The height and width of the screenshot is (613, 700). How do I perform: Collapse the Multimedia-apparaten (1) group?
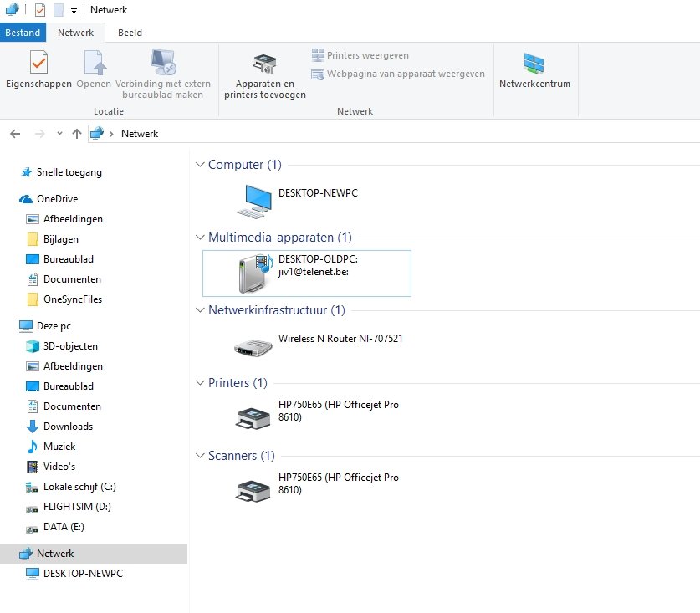point(200,237)
